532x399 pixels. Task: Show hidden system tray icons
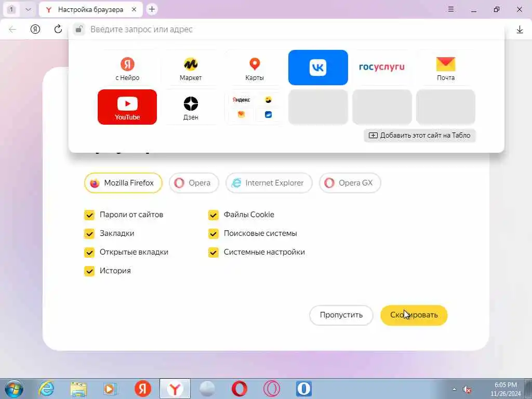(454, 390)
